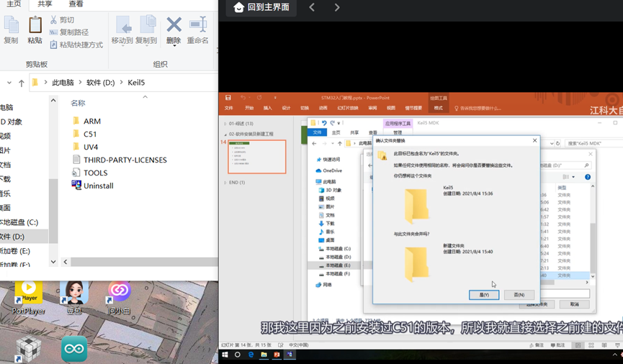Click navigation pane scroll down arrow
Screen dimensions: 623x364
pyautogui.click(x=53, y=262)
